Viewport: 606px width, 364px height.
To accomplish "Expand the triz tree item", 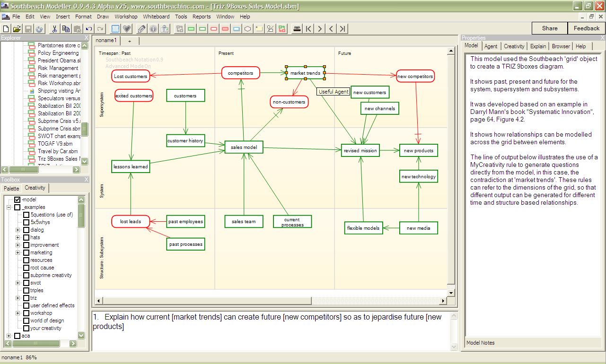I will click(18, 298).
